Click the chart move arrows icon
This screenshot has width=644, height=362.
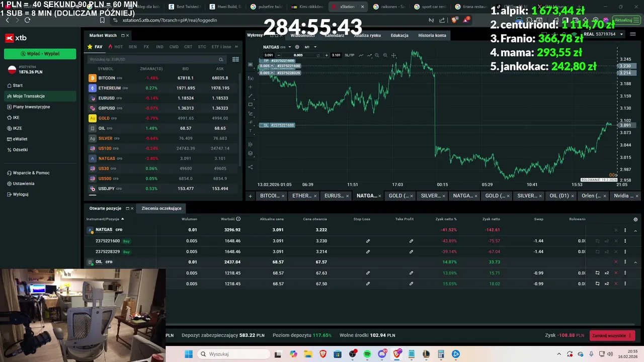click(x=394, y=55)
